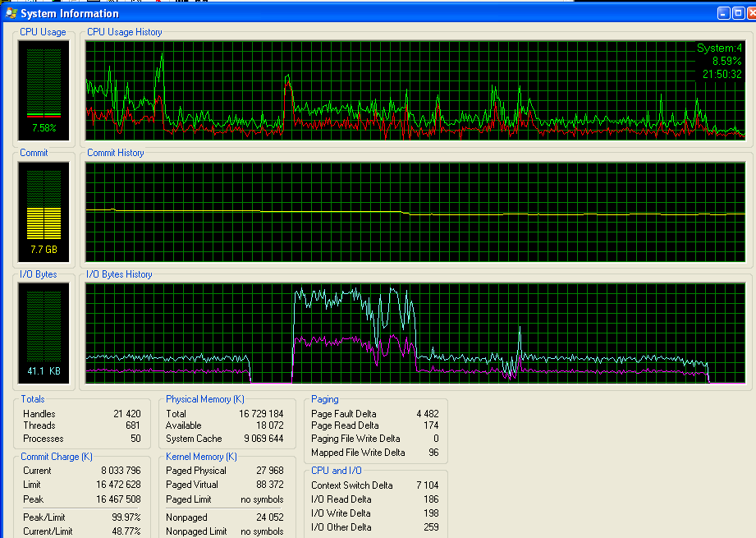
Task: Click the 7.58% CPU usage readout
Action: point(43,129)
